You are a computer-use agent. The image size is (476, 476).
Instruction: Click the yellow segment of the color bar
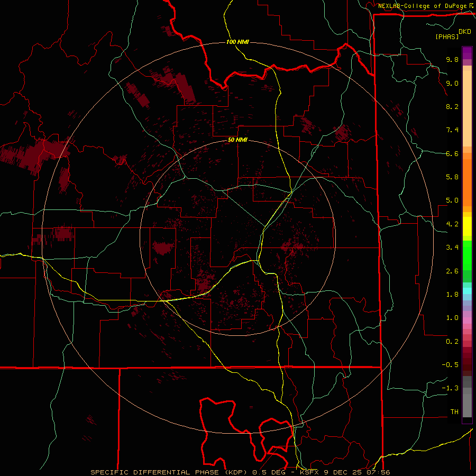pyautogui.click(x=467, y=226)
